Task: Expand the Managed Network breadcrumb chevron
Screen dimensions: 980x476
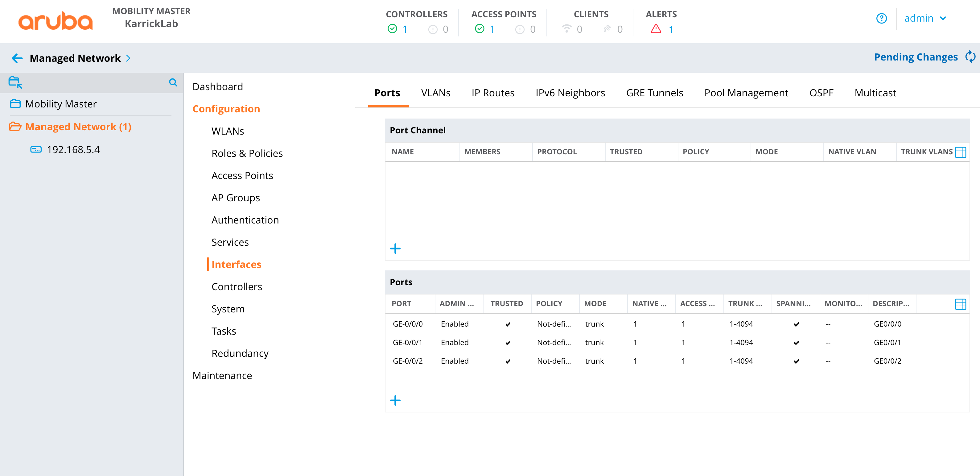Action: (128, 58)
